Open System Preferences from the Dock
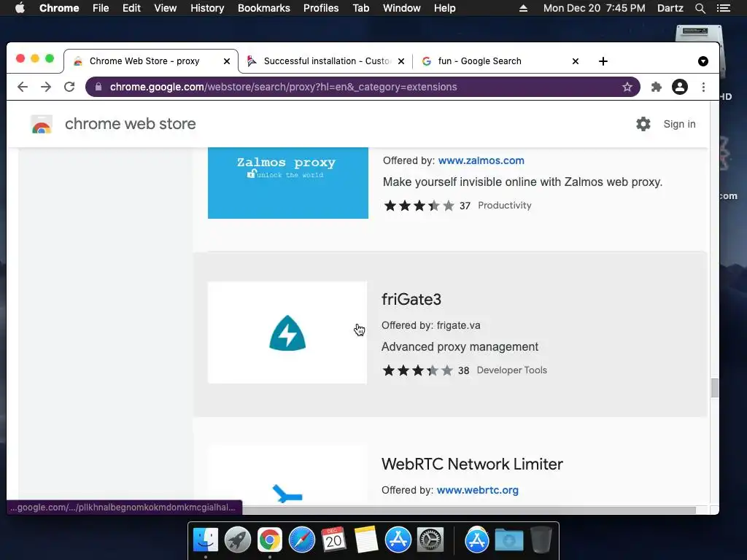Viewport: 747px width, 560px height. [x=430, y=540]
